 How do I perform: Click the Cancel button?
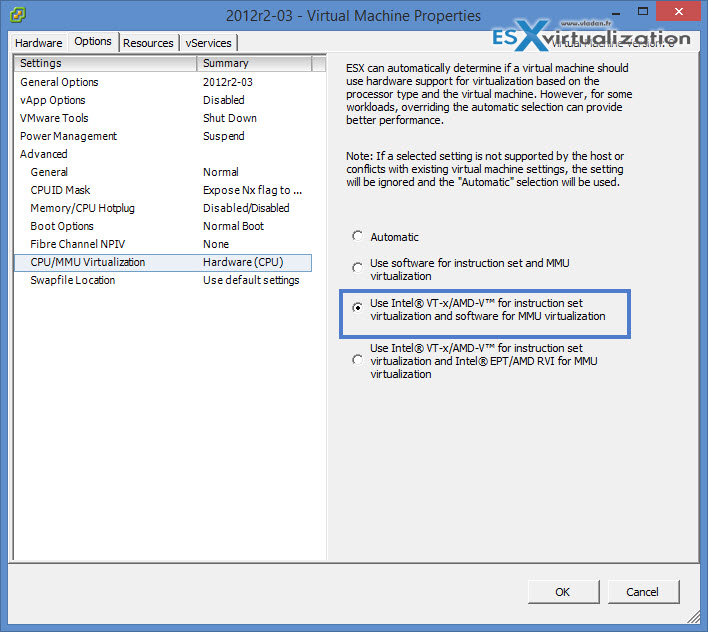coord(643,592)
